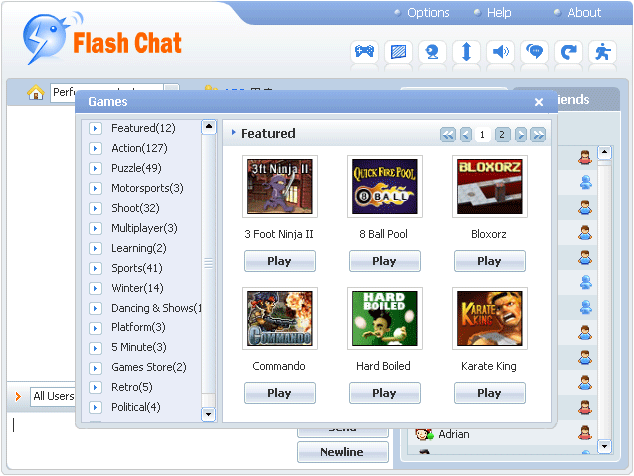Expand the Winter(14) category arrow
The image size is (634, 476).
(95, 288)
